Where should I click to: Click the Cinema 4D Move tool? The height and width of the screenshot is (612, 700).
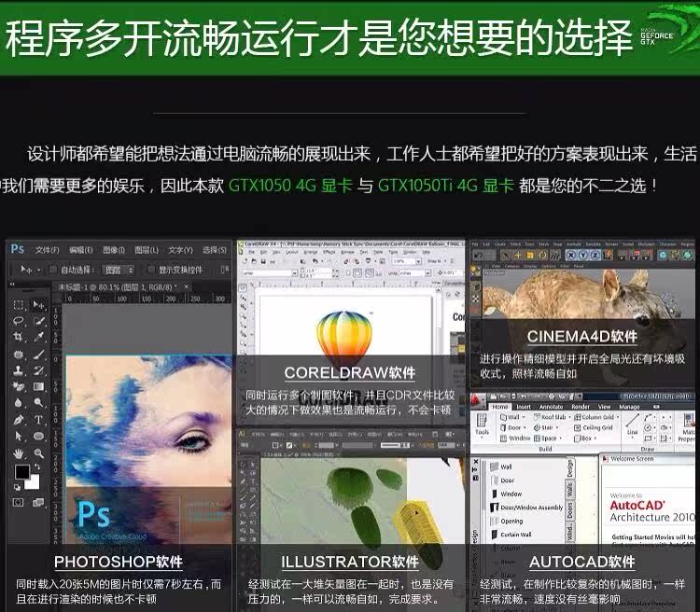(x=518, y=256)
